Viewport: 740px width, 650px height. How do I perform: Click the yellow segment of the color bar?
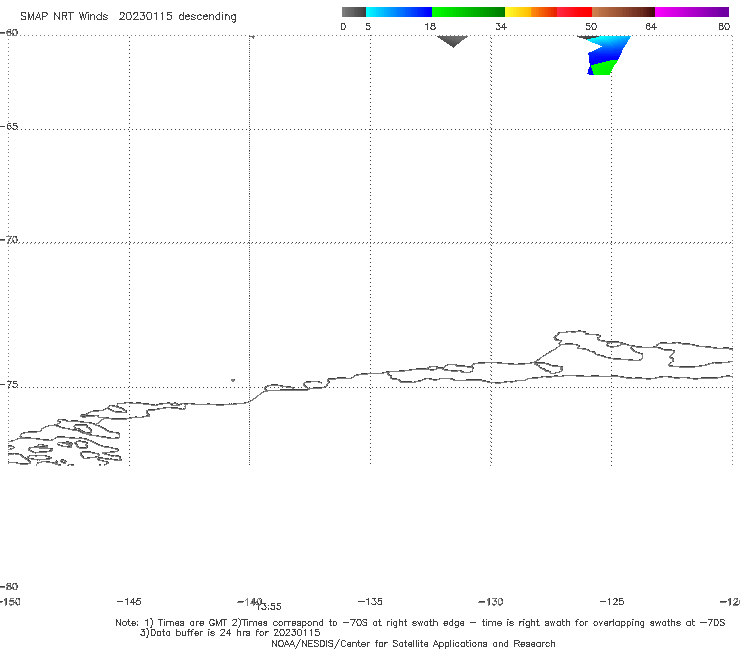[518, 12]
